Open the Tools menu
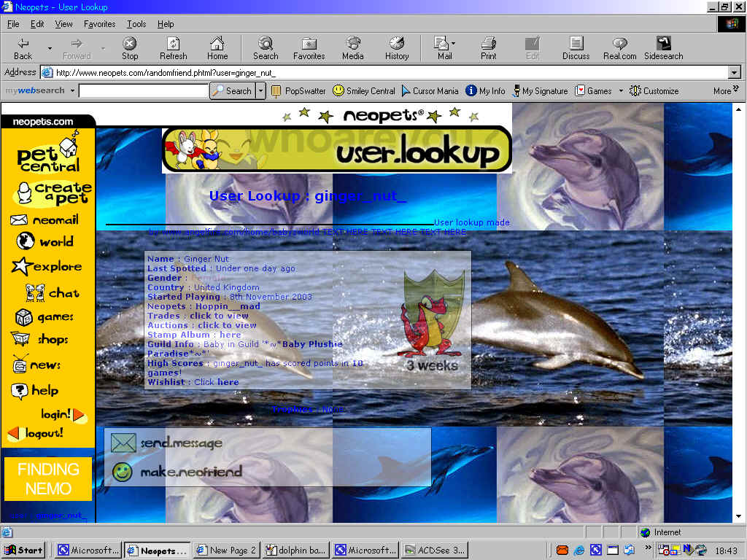Screen dimensions: 747x560 (x=136, y=24)
